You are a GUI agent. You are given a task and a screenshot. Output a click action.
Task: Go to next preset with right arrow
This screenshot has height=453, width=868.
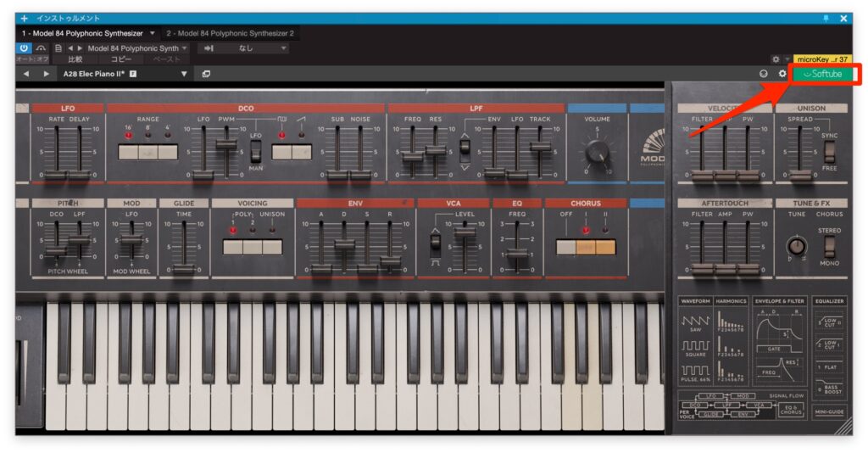click(x=46, y=75)
